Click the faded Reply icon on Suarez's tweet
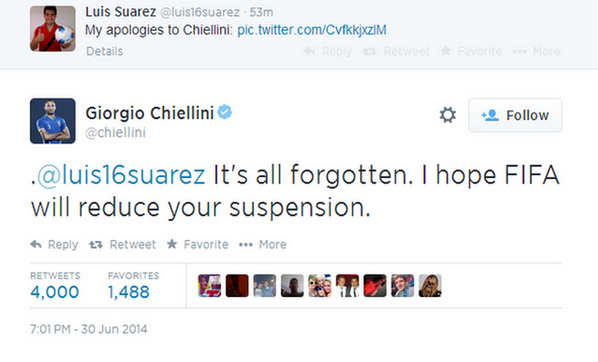 coord(309,51)
